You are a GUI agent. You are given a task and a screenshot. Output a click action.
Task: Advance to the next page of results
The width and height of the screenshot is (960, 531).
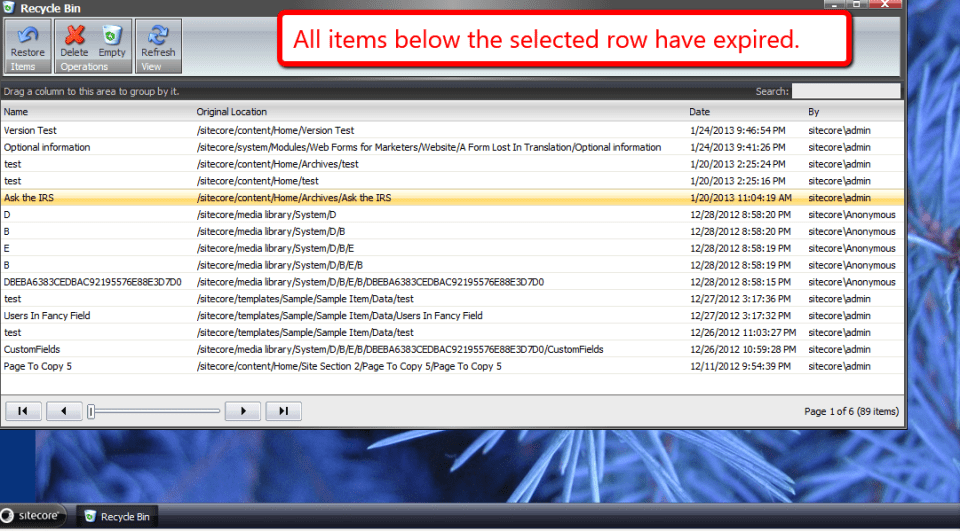point(243,411)
